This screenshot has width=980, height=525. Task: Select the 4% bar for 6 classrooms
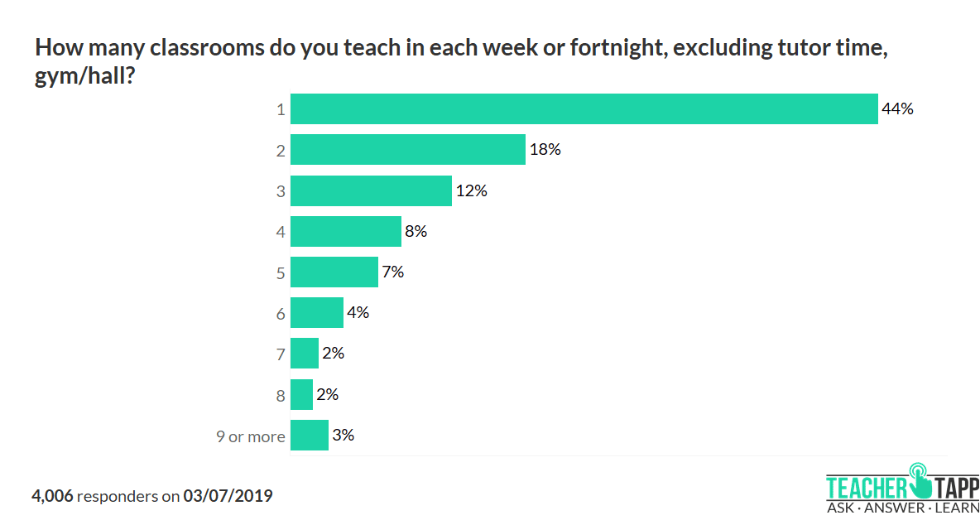[317, 313]
